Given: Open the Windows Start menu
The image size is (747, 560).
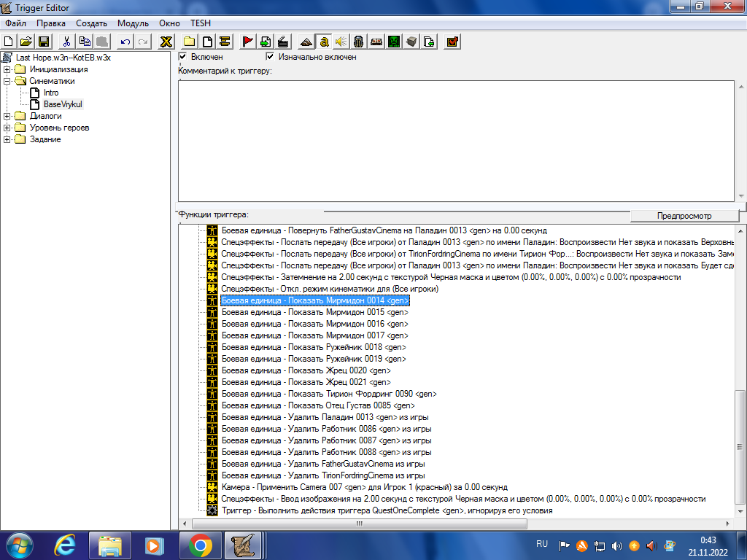Looking at the screenshot, I should pos(19,545).
